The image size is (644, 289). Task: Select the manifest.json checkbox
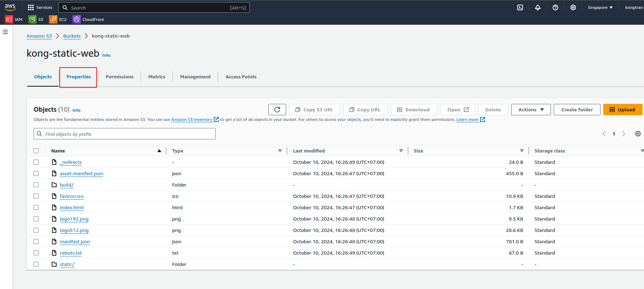36,241
